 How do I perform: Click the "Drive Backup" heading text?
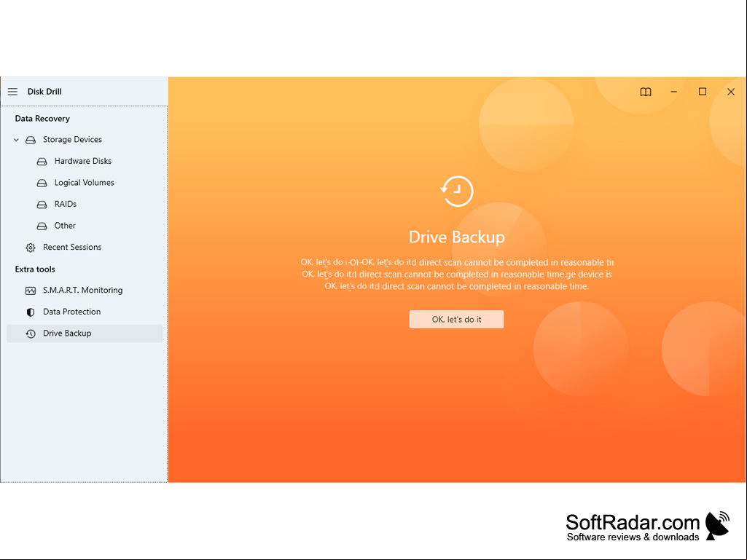click(x=457, y=237)
